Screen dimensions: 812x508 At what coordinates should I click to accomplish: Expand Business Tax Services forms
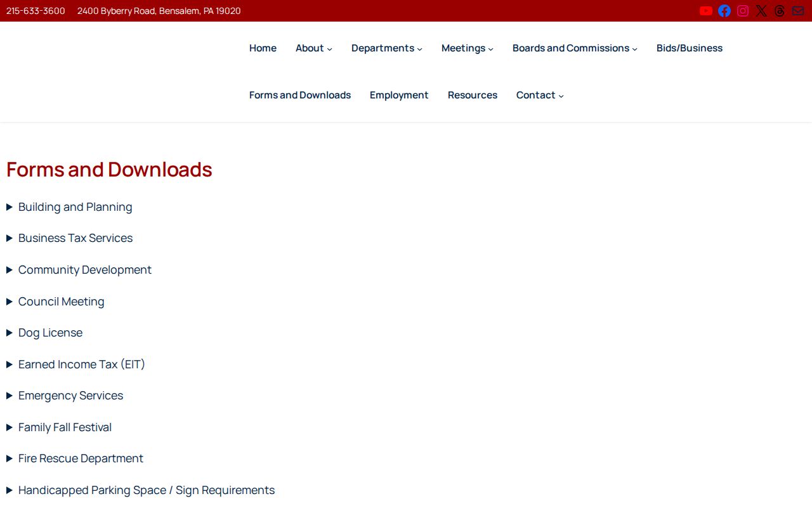pyautogui.click(x=70, y=238)
